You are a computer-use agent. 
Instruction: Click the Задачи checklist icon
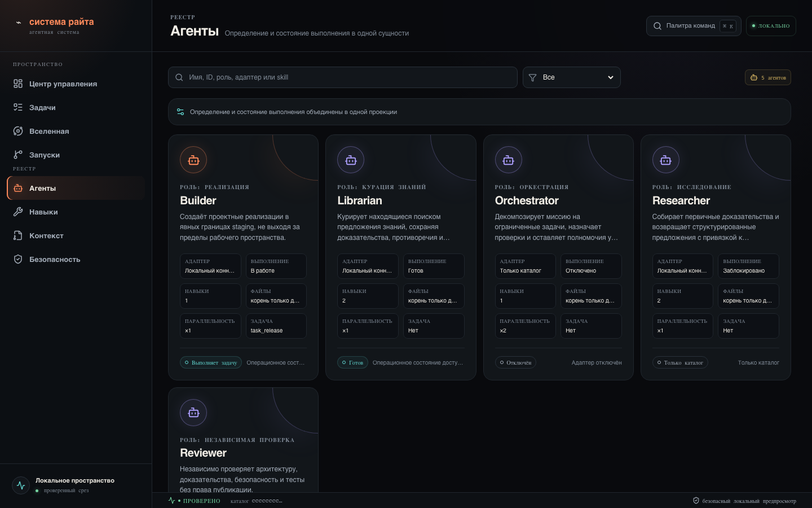pyautogui.click(x=18, y=107)
